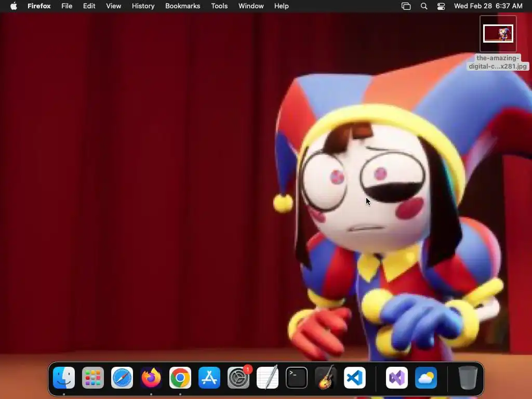Open Spotlight search in menu bar
Viewport: 532px width, 399px height.
tap(424, 6)
